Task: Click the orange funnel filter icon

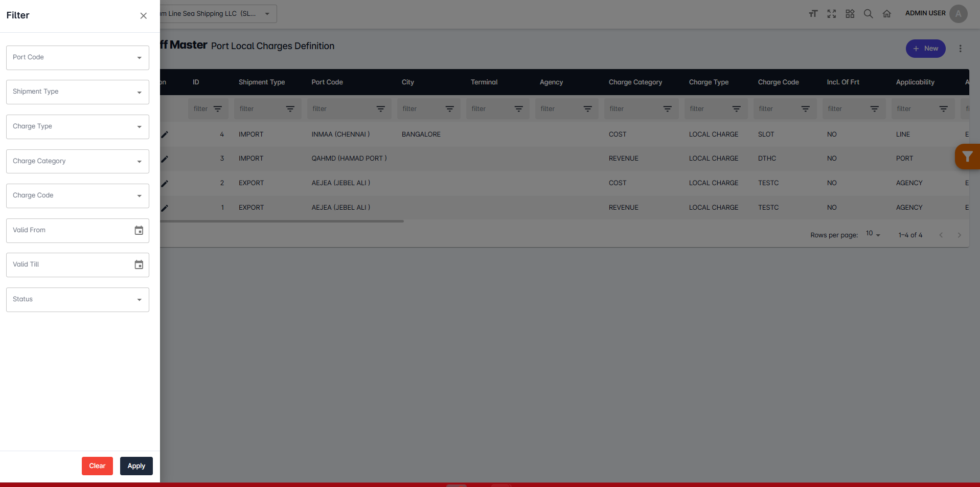Action: tap(967, 157)
